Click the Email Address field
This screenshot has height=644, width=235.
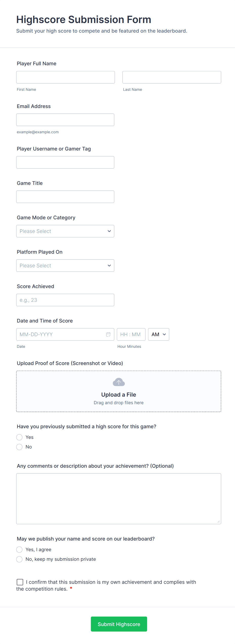(x=65, y=120)
